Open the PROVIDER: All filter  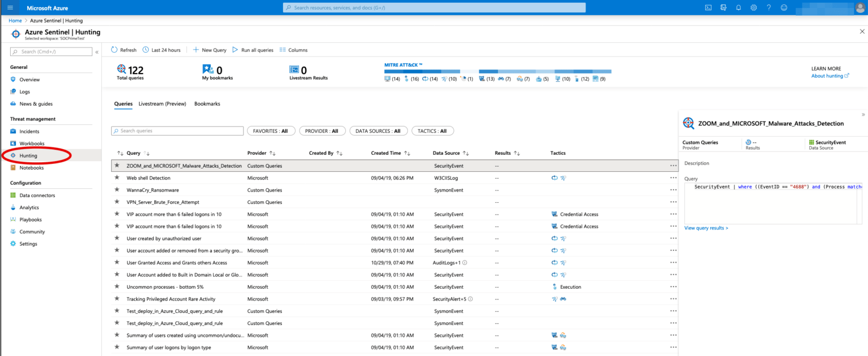[322, 131]
